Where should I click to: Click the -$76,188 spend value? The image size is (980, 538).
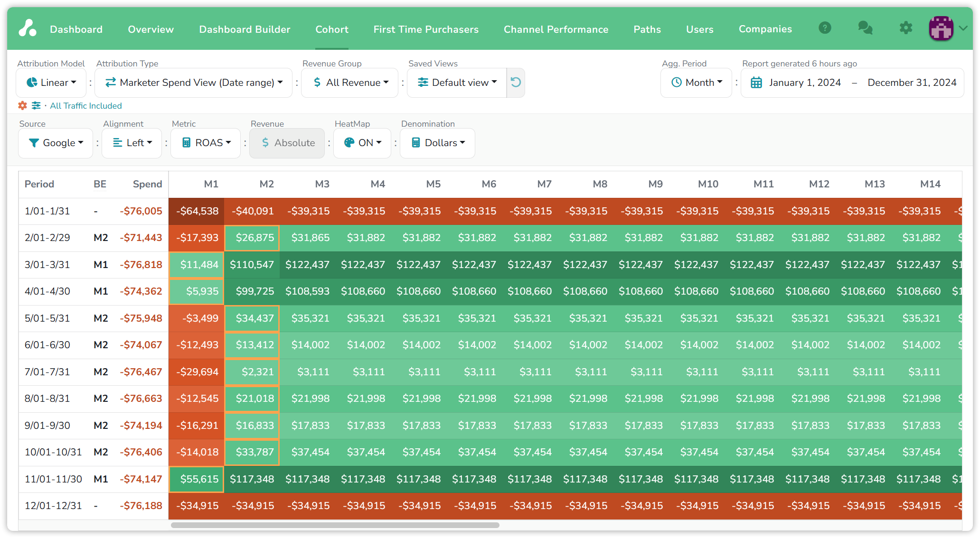pos(141,506)
